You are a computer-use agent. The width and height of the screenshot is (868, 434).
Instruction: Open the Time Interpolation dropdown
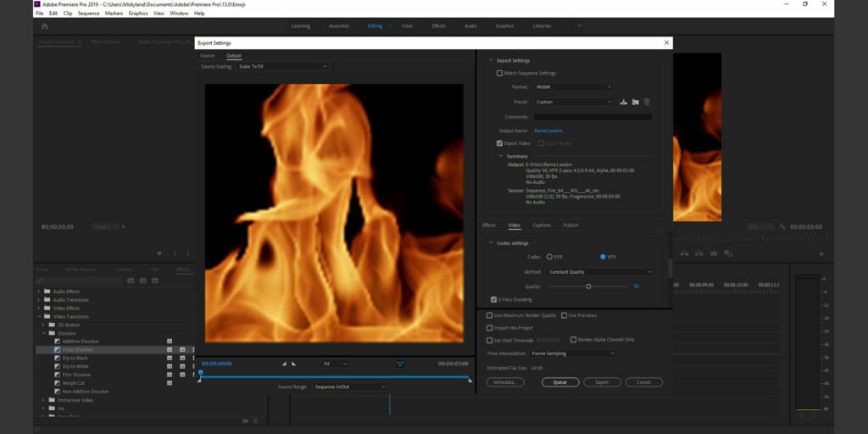tap(573, 353)
